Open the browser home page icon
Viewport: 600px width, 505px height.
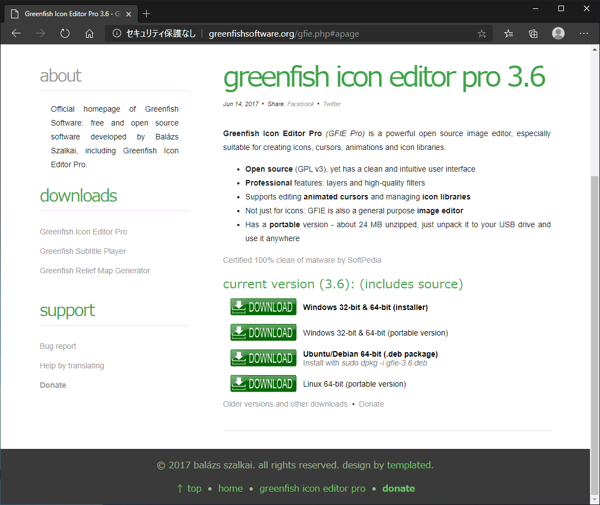point(89,34)
